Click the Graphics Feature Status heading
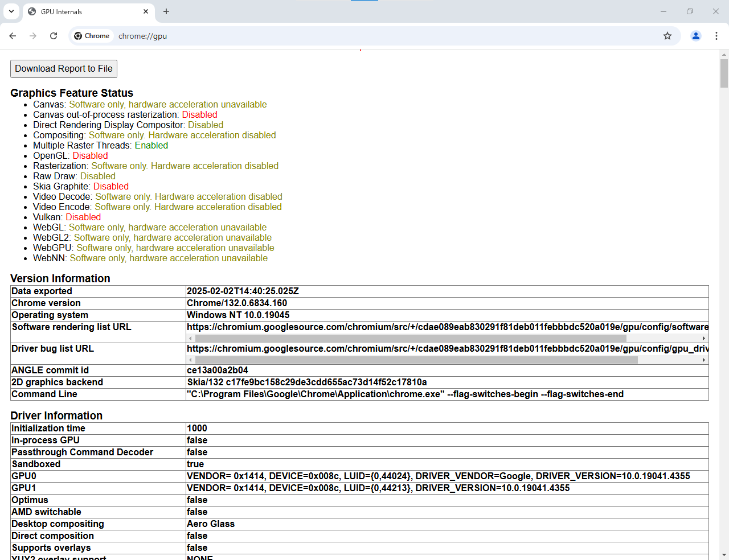Image resolution: width=729 pixels, height=560 pixels. pos(72,93)
